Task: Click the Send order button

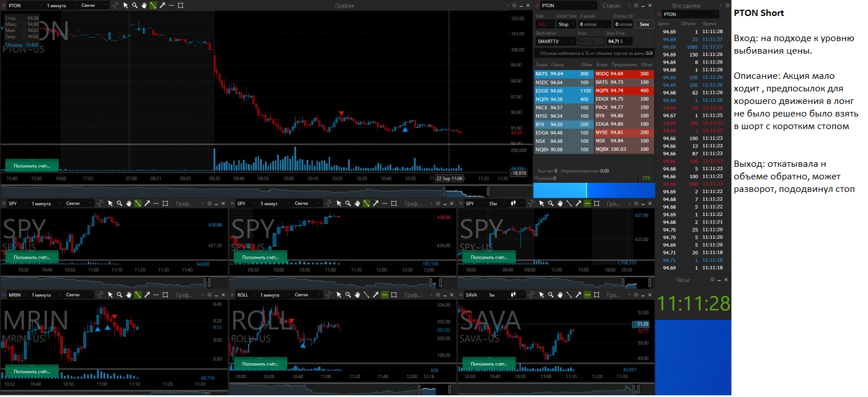Action: [x=645, y=24]
